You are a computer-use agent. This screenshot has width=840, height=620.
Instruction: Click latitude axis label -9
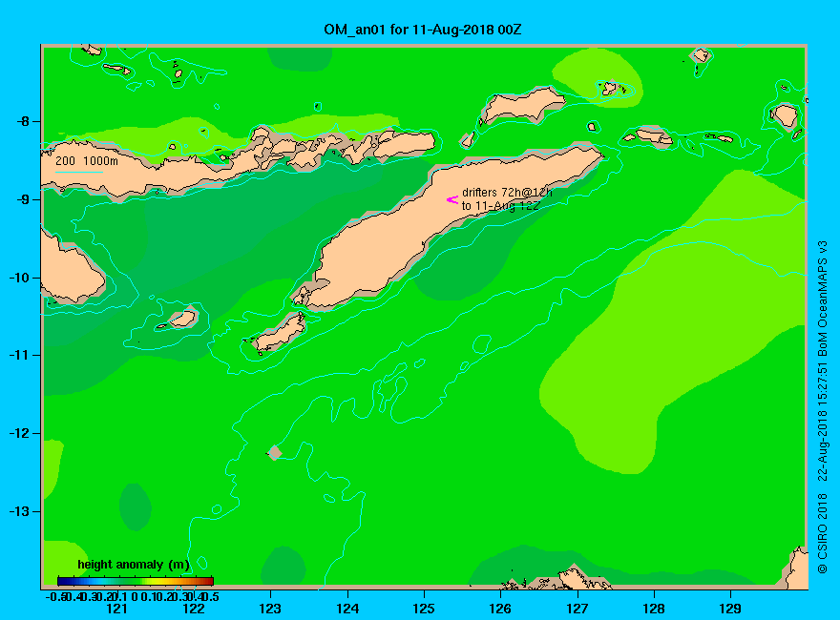tap(24, 199)
